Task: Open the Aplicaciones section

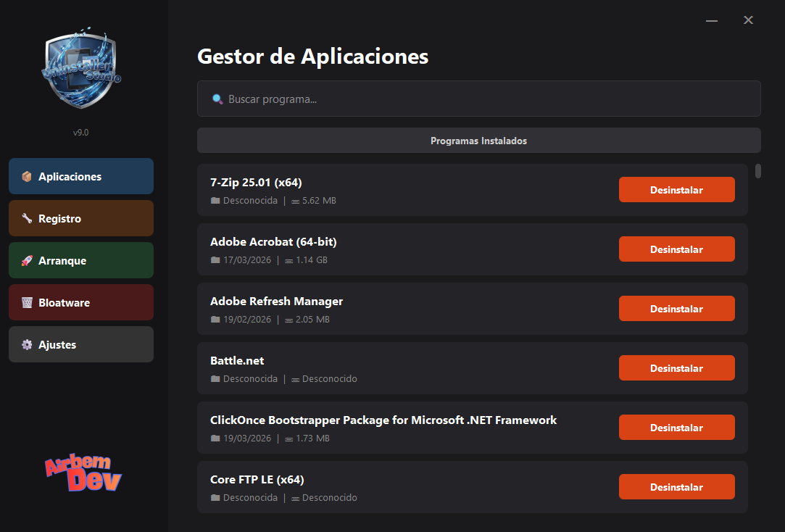Action: click(81, 176)
